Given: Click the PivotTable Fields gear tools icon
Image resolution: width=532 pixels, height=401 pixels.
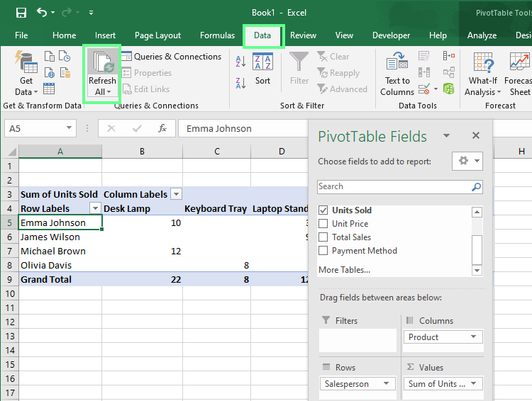Looking at the screenshot, I should tap(463, 161).
